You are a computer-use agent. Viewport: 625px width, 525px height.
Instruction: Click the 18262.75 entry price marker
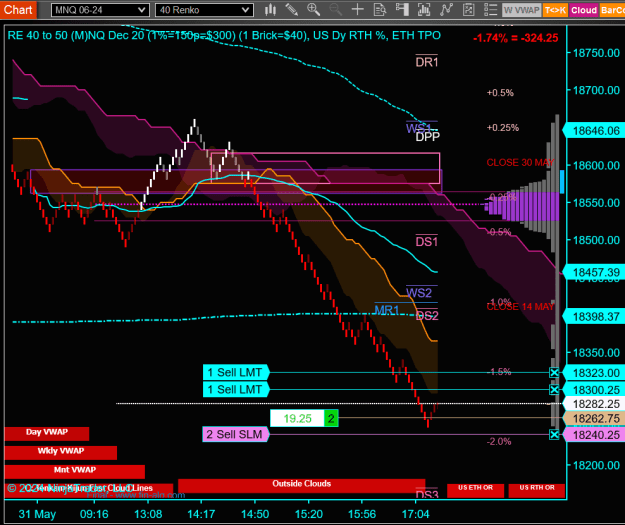pyautogui.click(x=594, y=419)
